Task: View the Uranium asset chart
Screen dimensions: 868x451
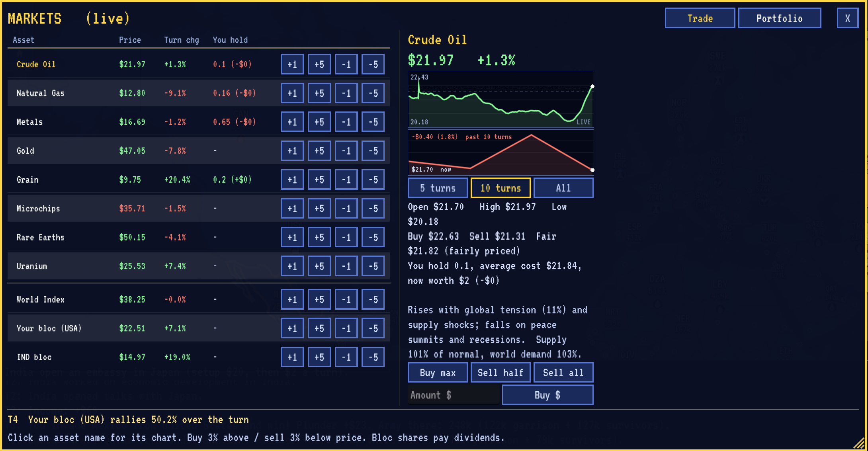Action: 32,266
